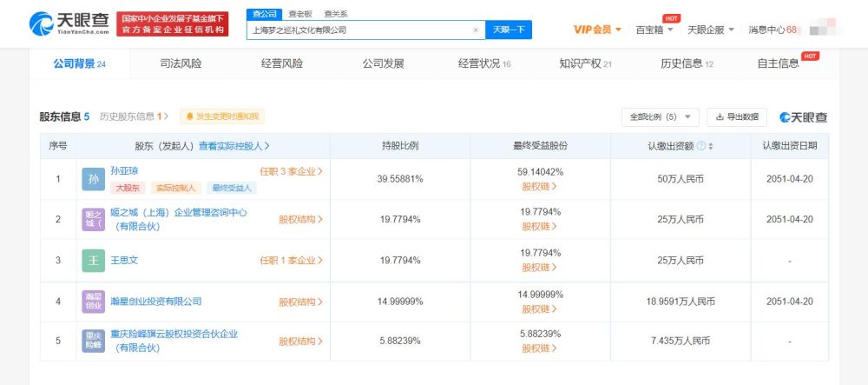Open the 全部比例 (5) filter dropdown
The height and width of the screenshot is (385, 868).
click(661, 116)
